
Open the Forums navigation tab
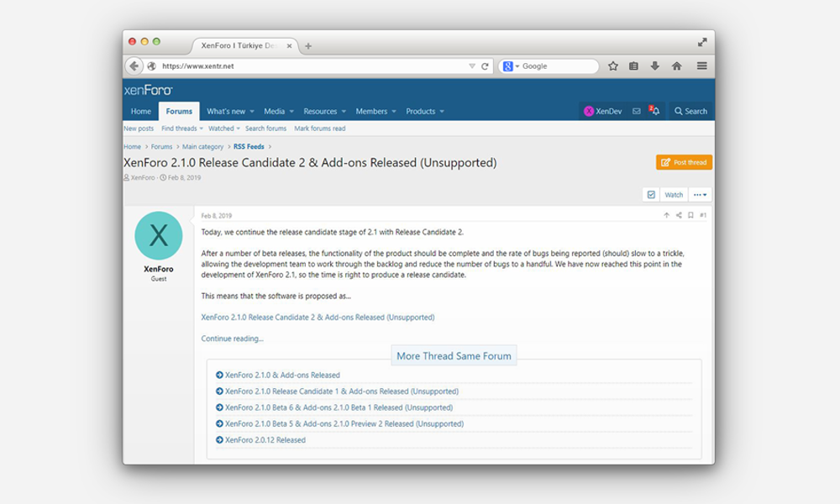(x=179, y=112)
